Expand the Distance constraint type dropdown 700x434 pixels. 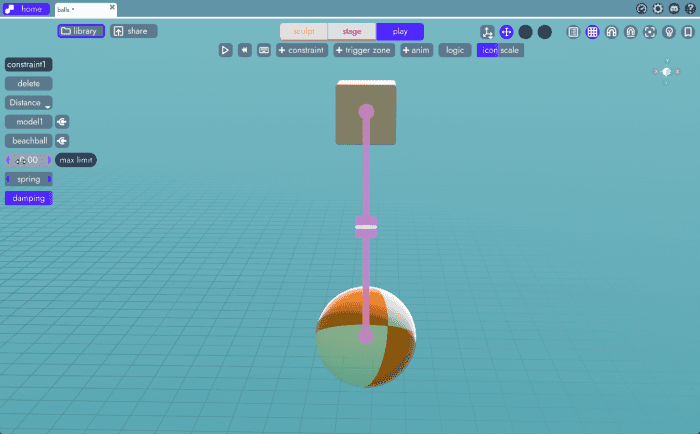click(29, 103)
